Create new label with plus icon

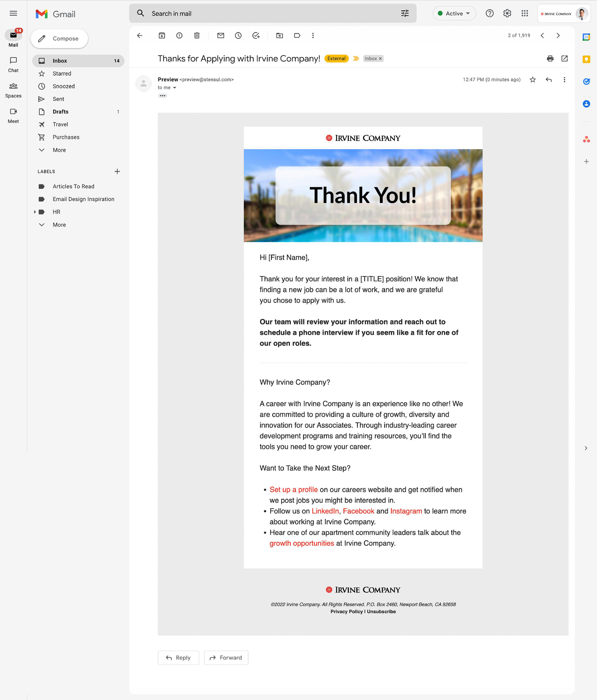click(x=117, y=172)
